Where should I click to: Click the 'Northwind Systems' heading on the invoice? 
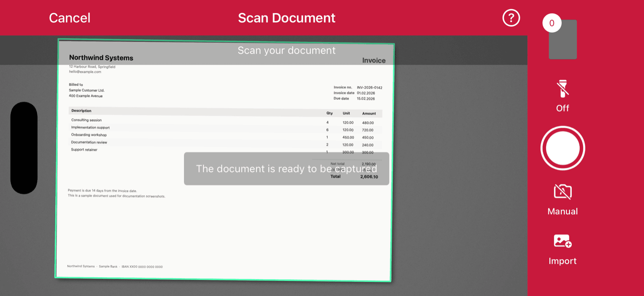101,58
